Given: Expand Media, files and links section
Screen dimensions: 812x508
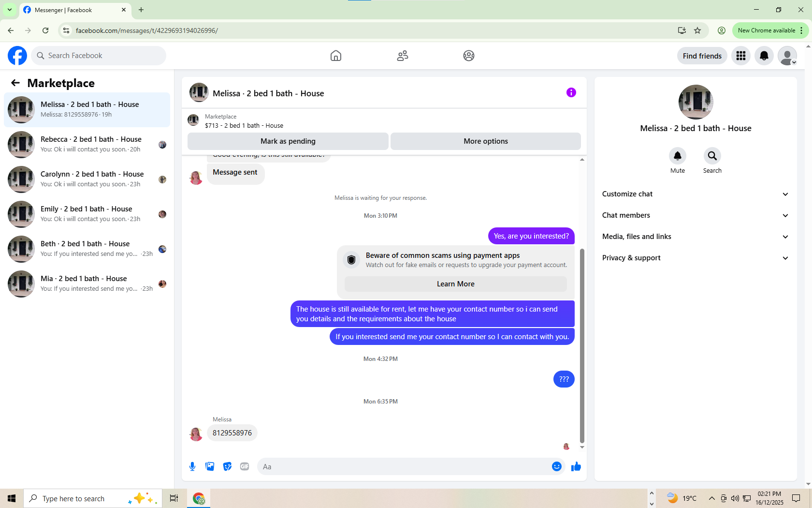Looking at the screenshot, I should (696, 237).
